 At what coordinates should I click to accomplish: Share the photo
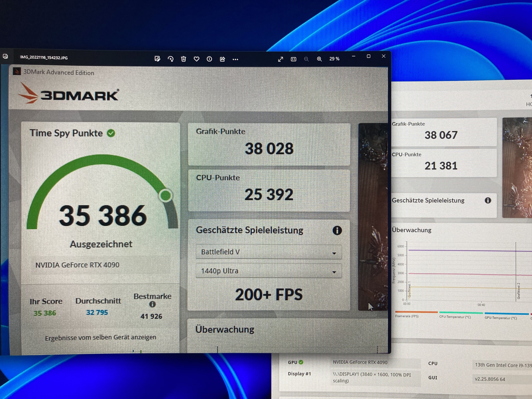click(222, 59)
